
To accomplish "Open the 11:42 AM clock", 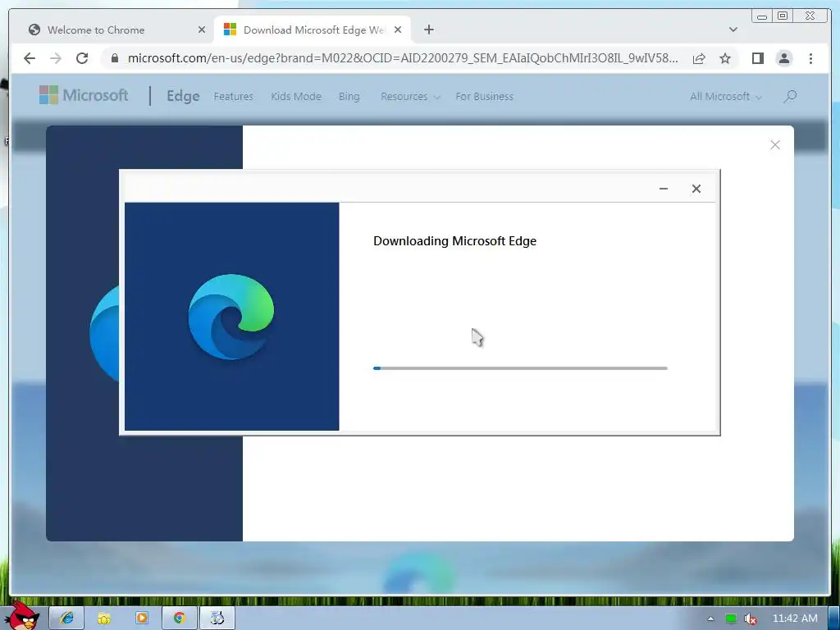I will [795, 619].
